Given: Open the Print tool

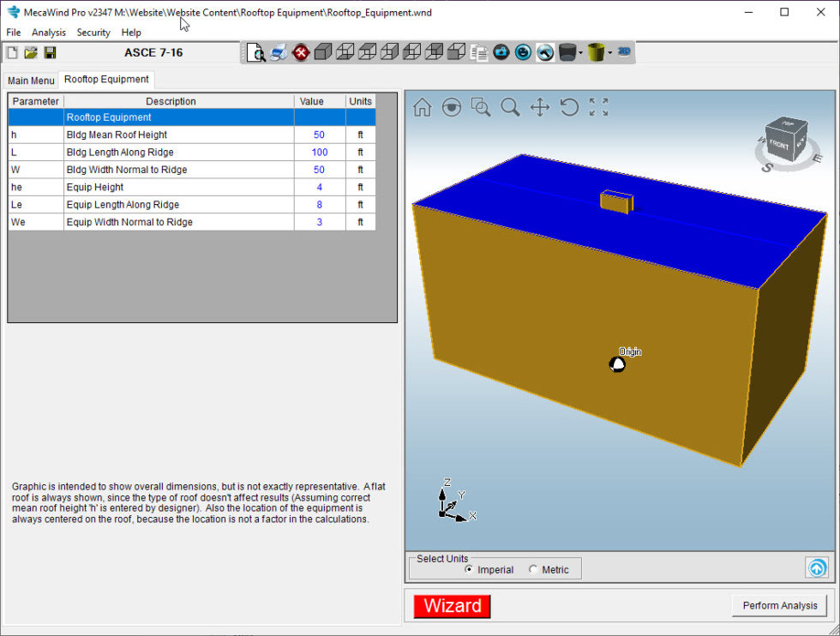Looking at the screenshot, I should [278, 52].
